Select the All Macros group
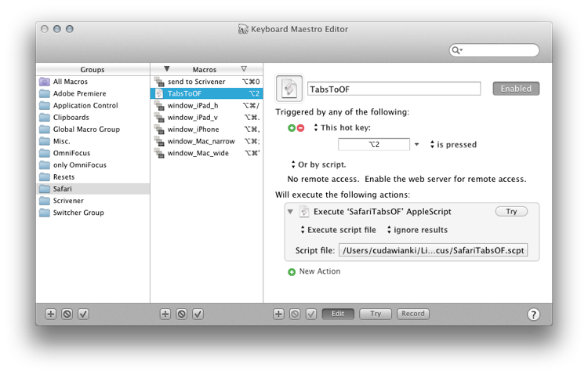The height and width of the screenshot is (375, 588). click(93, 82)
